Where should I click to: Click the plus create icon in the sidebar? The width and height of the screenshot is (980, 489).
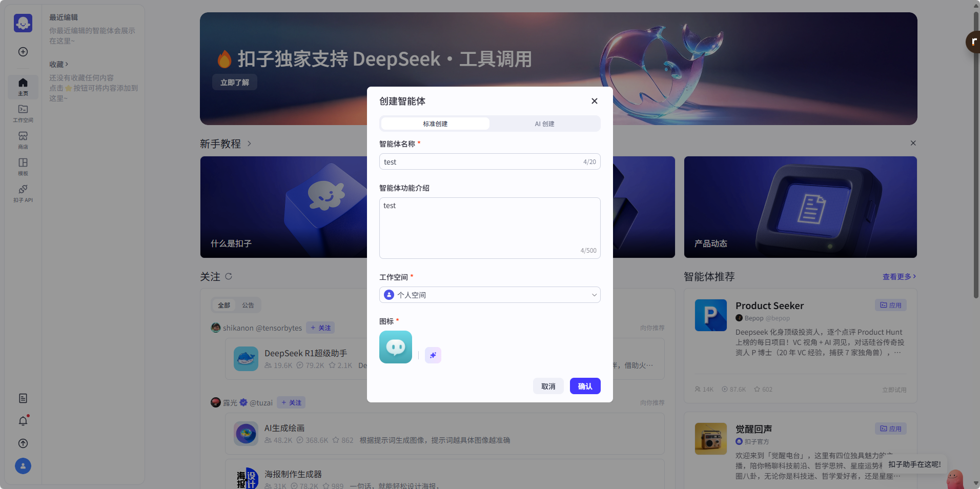point(23,52)
